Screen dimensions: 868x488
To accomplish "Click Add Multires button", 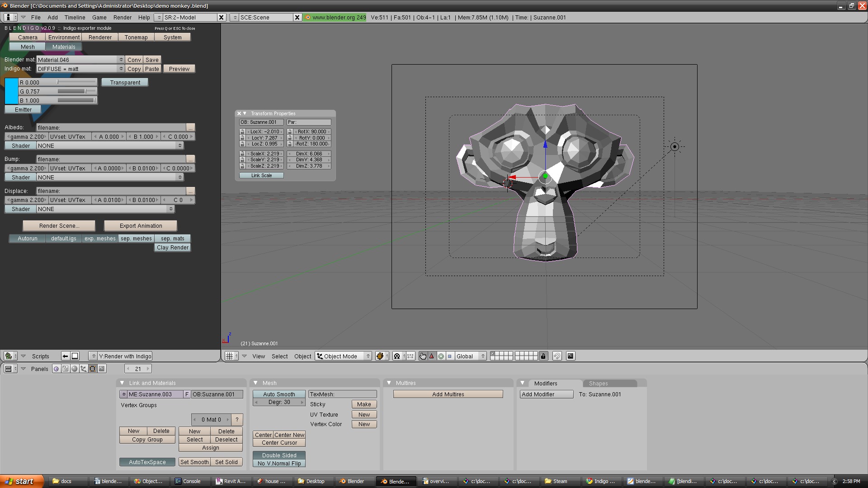I will tap(448, 394).
